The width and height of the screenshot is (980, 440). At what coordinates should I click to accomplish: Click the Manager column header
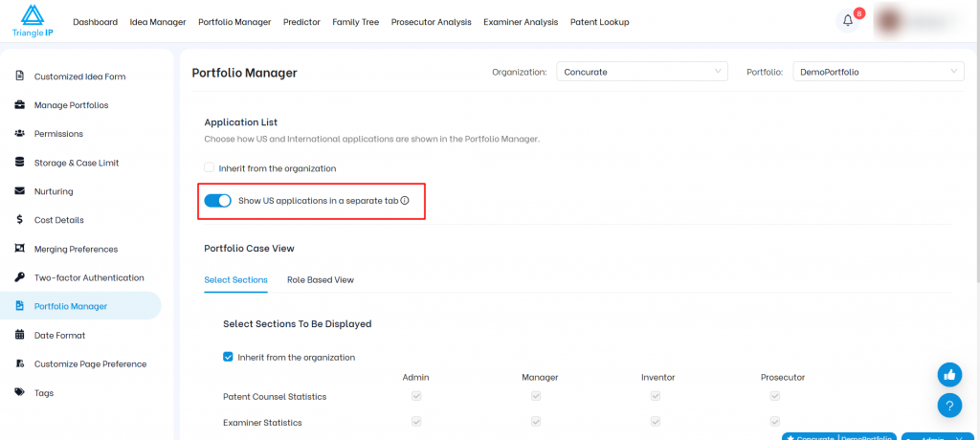[540, 378]
